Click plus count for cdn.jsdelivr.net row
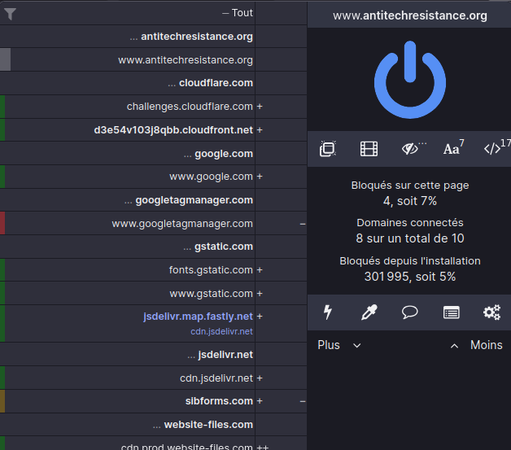This screenshot has width=511, height=450. 260,378
